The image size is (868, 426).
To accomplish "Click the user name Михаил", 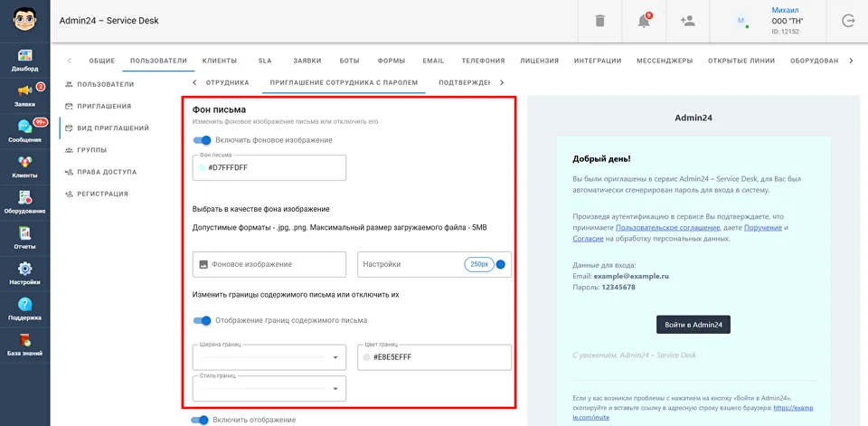I will [x=787, y=11].
